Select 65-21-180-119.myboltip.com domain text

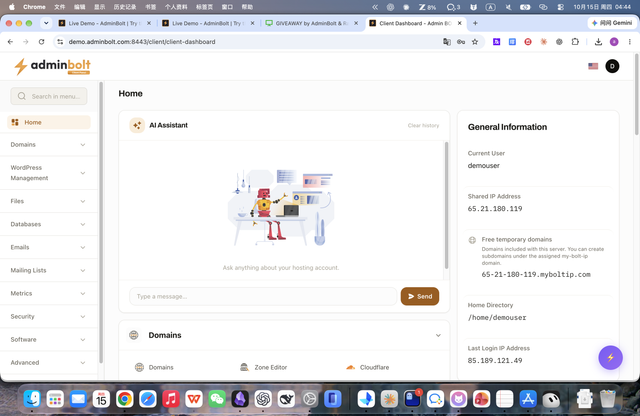[x=536, y=274]
